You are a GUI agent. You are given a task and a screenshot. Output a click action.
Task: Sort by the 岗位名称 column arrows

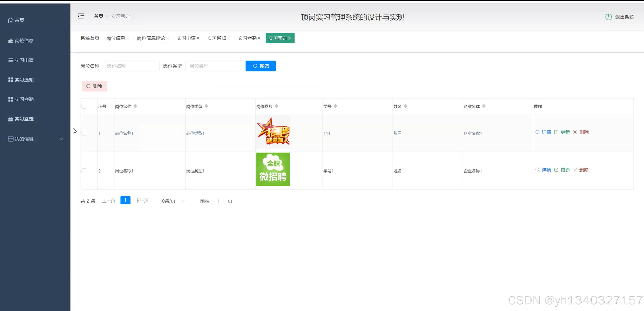[135, 106]
